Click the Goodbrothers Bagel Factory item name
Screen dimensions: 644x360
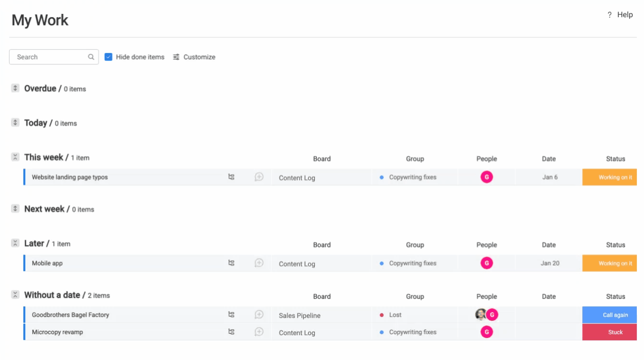(x=71, y=315)
